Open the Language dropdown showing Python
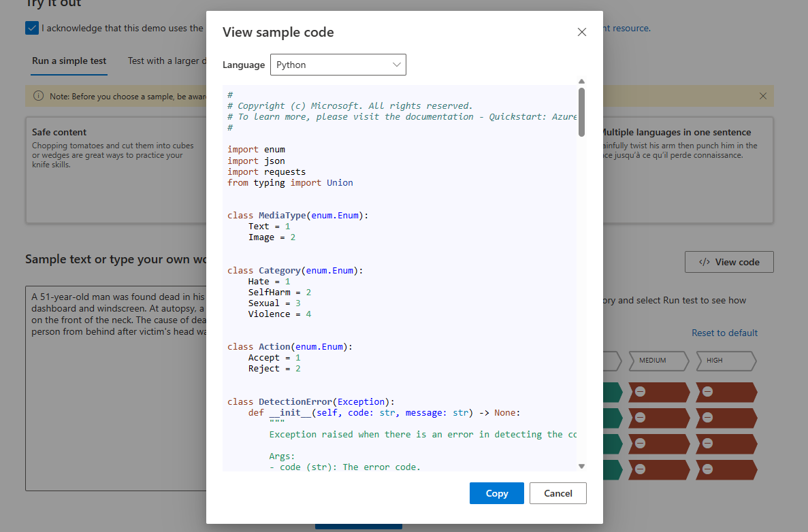 coord(338,65)
